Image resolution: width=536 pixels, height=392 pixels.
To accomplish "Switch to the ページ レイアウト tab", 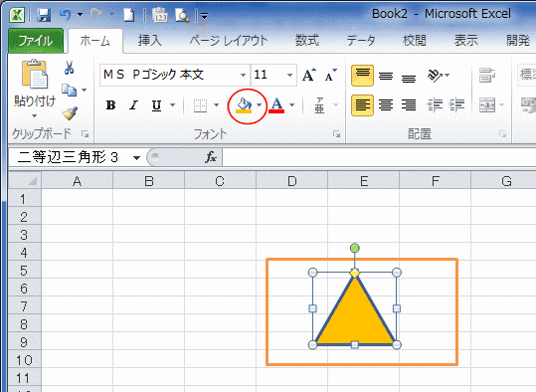I will (x=229, y=41).
